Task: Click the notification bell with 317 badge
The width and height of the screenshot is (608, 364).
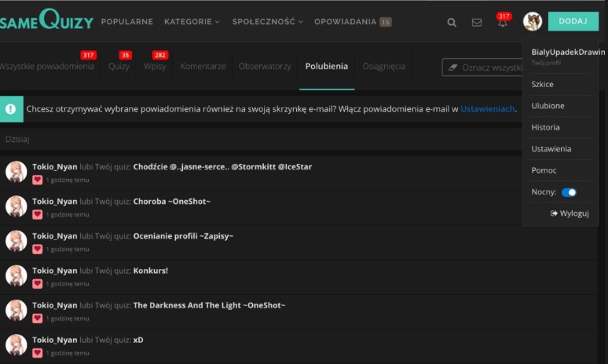Action: tap(502, 22)
